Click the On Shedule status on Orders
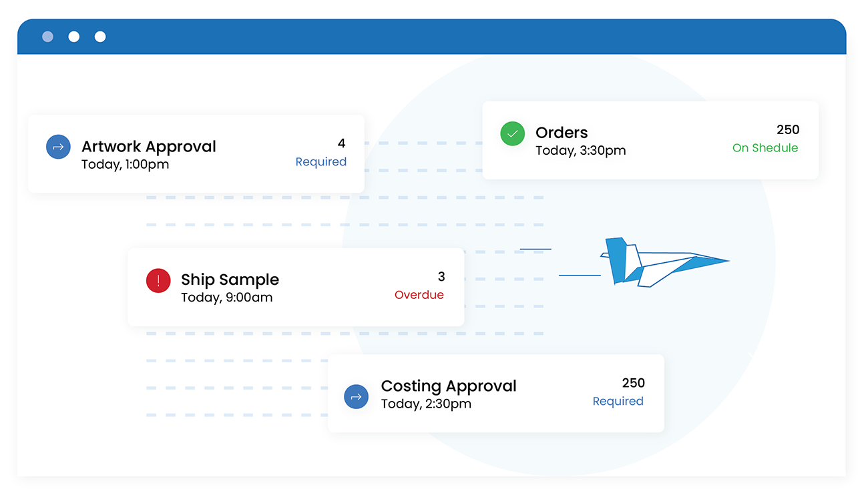 (765, 148)
